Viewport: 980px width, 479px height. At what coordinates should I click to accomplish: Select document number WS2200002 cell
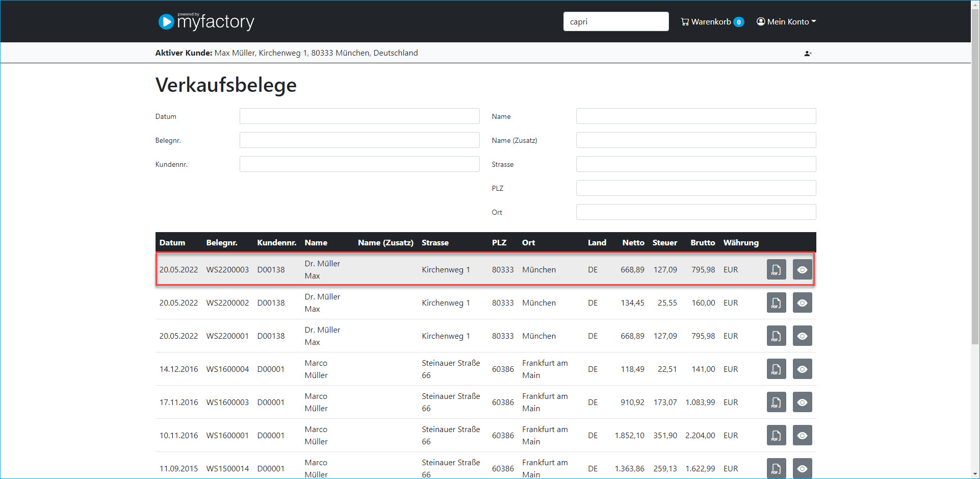point(227,303)
